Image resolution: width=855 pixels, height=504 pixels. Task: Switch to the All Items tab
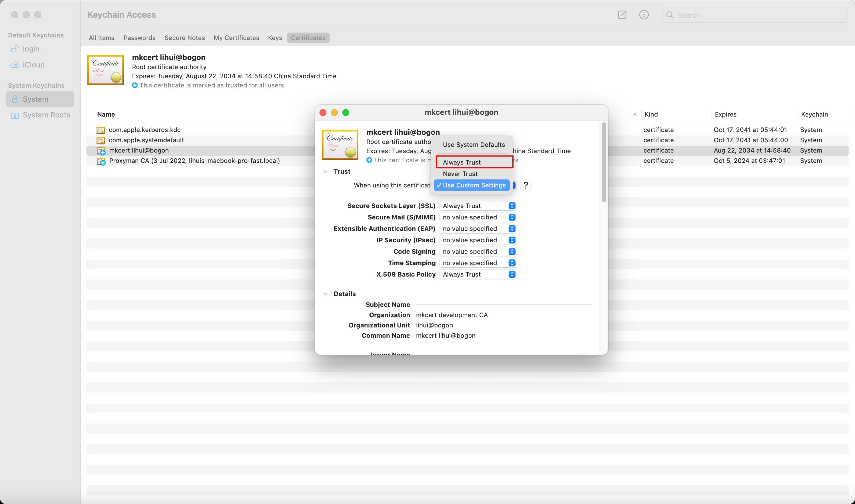(x=101, y=38)
